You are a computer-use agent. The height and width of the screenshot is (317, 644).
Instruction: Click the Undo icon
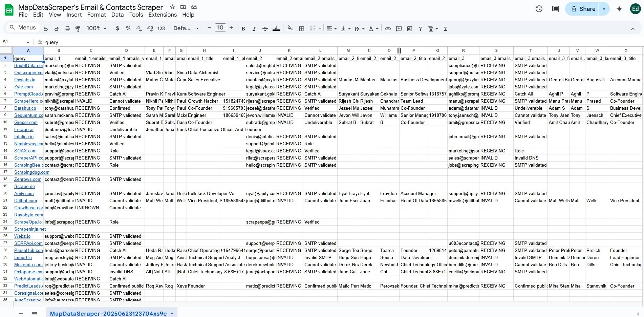(x=46, y=29)
